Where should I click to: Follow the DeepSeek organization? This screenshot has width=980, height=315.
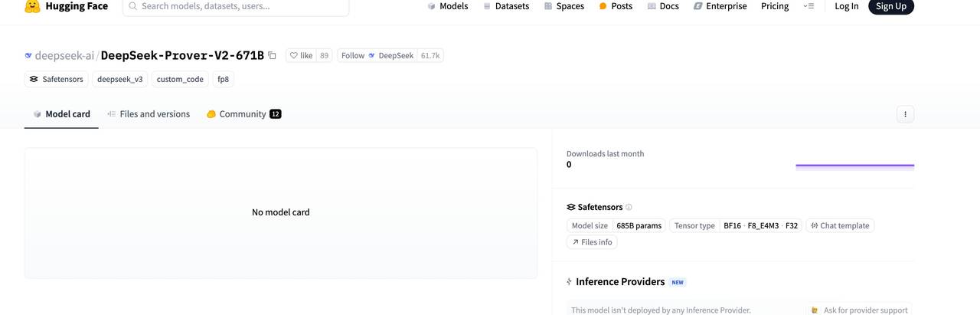click(x=377, y=55)
